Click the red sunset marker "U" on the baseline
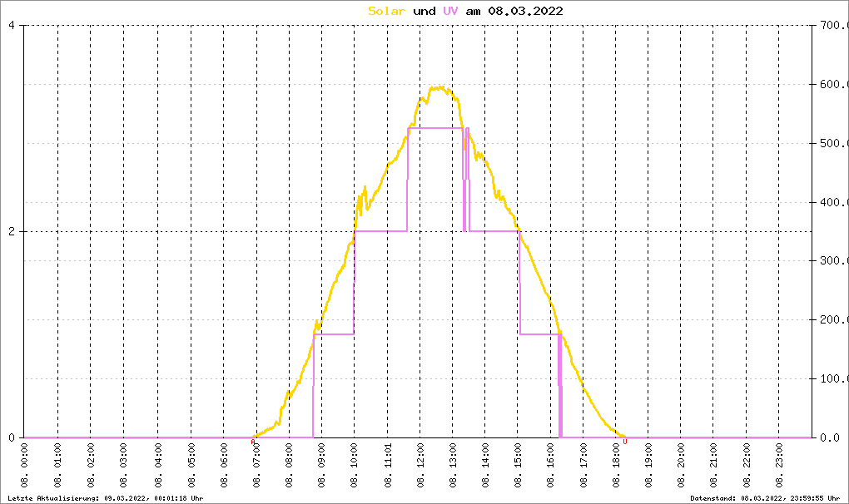 (625, 442)
